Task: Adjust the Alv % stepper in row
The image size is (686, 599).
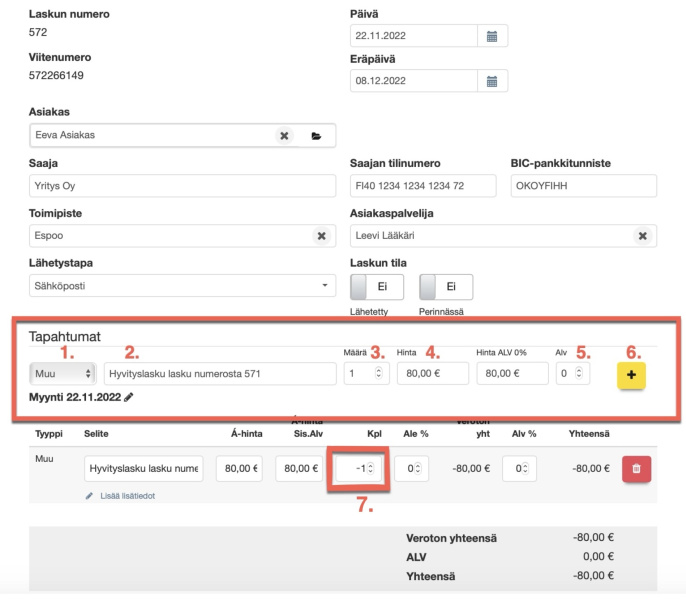Action: (525, 468)
